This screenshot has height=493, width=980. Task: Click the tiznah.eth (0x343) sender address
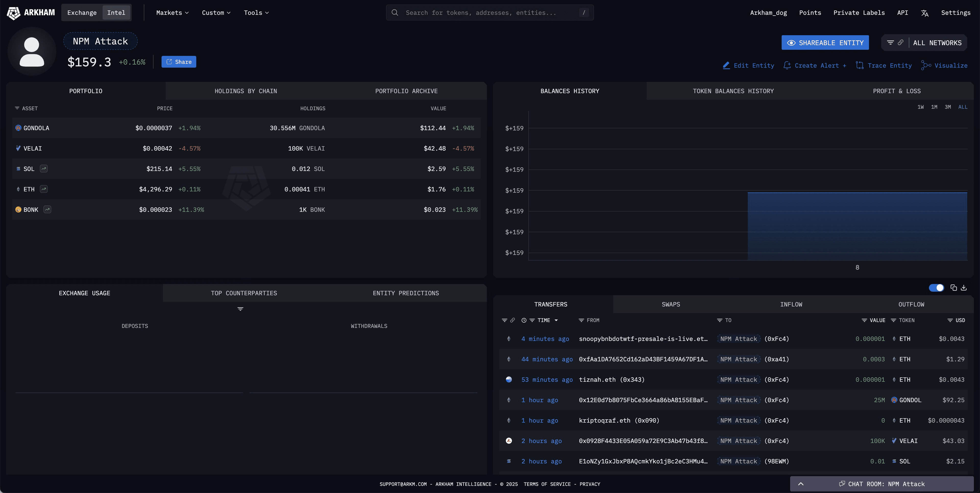coord(612,380)
